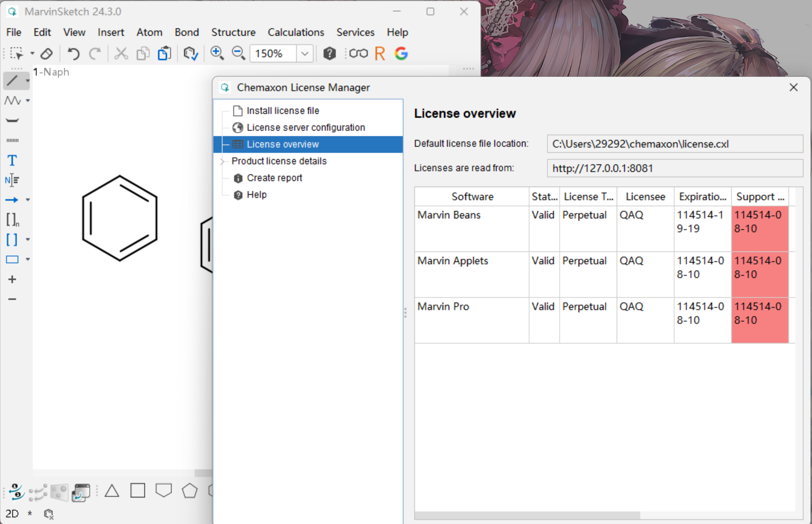This screenshot has height=524, width=812.
Task: Click the Zoom Out magnifier icon
Action: pyautogui.click(x=238, y=53)
